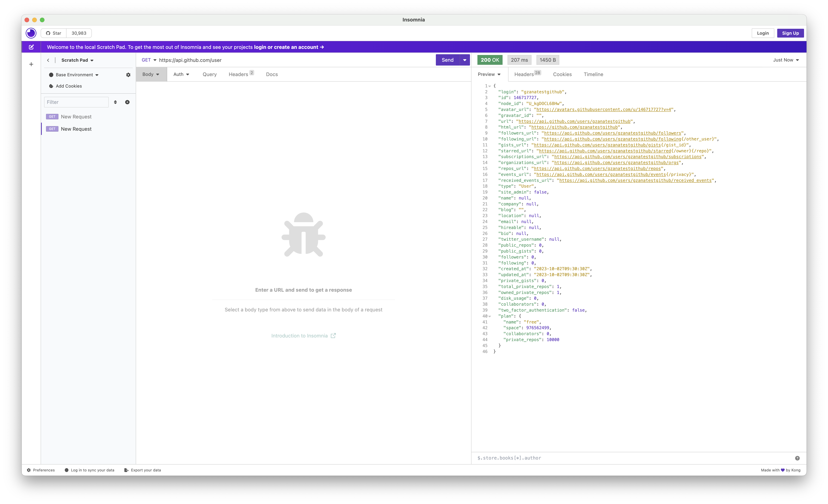828x504 pixels.
Task: Collapse the root JSON object on line 1
Action: click(x=490, y=86)
